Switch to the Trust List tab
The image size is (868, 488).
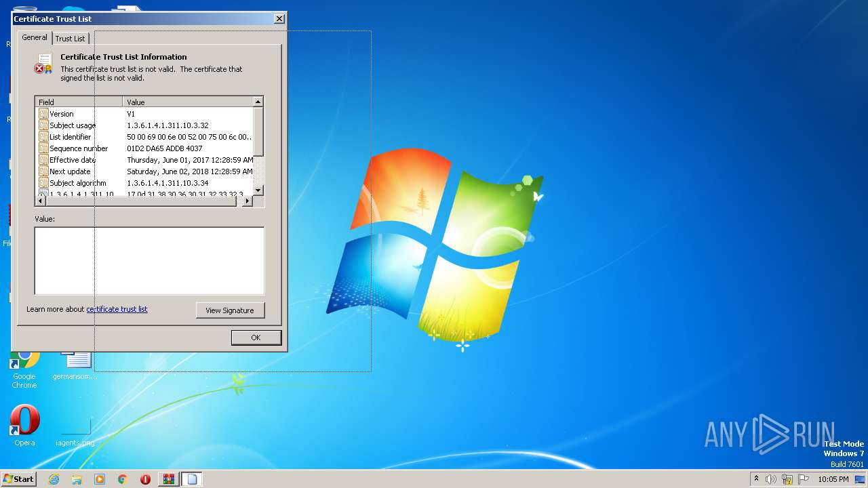pos(71,39)
